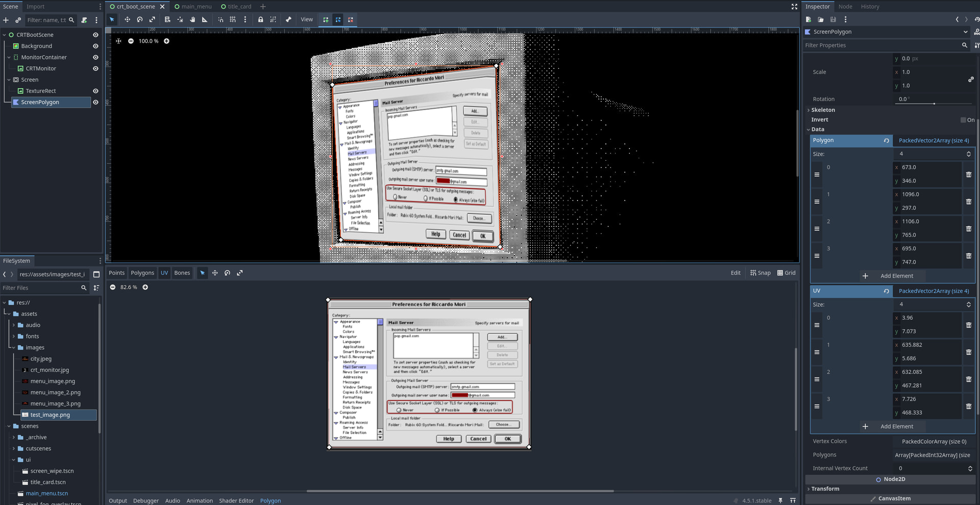Expand the Skeleton section in Inspector

click(823, 110)
